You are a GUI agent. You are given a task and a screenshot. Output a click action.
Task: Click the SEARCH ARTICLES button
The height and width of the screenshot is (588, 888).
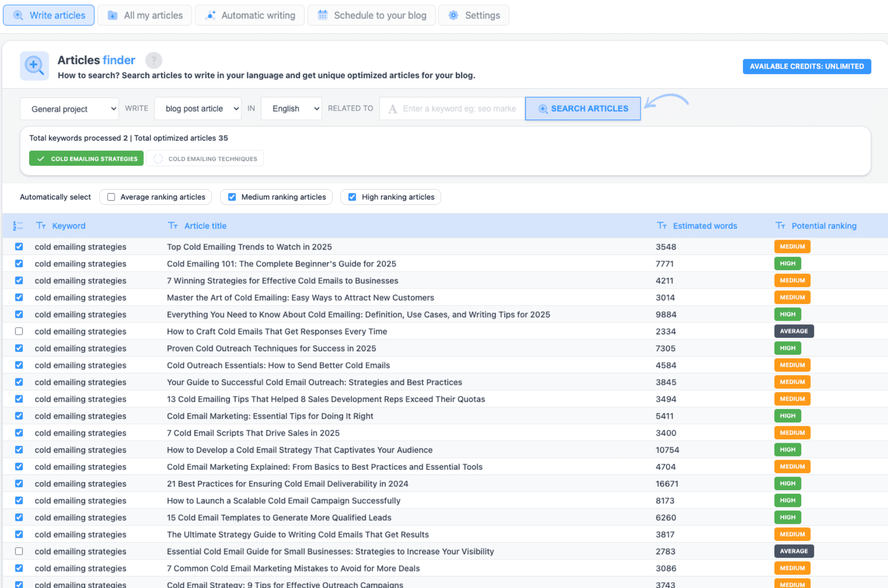click(583, 108)
